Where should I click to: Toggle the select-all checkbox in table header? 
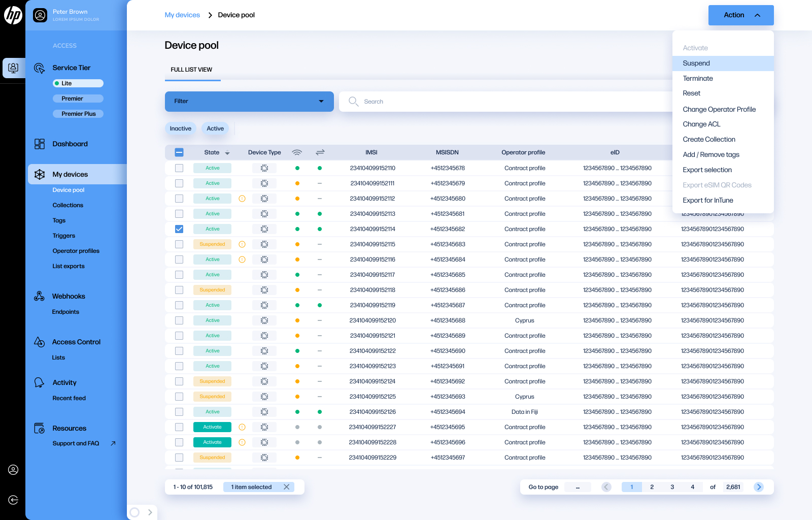tap(179, 152)
